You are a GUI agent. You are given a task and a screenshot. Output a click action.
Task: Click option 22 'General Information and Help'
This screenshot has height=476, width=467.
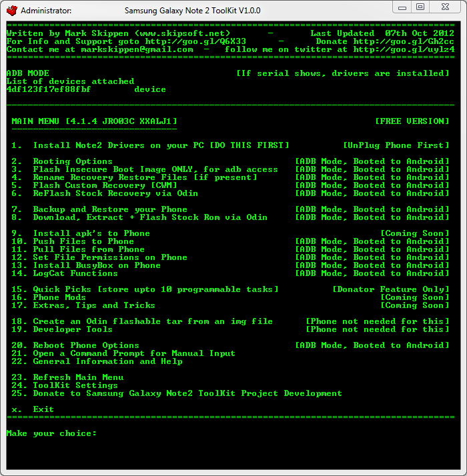[97, 361]
